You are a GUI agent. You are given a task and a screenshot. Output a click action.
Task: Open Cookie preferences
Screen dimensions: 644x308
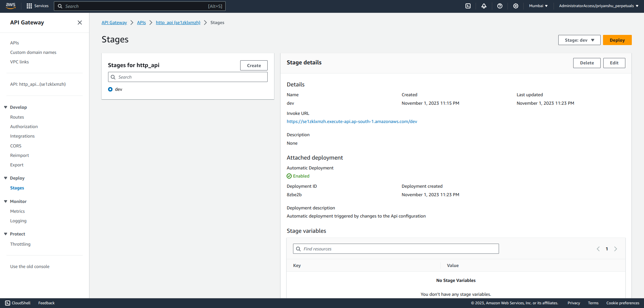coord(623,303)
